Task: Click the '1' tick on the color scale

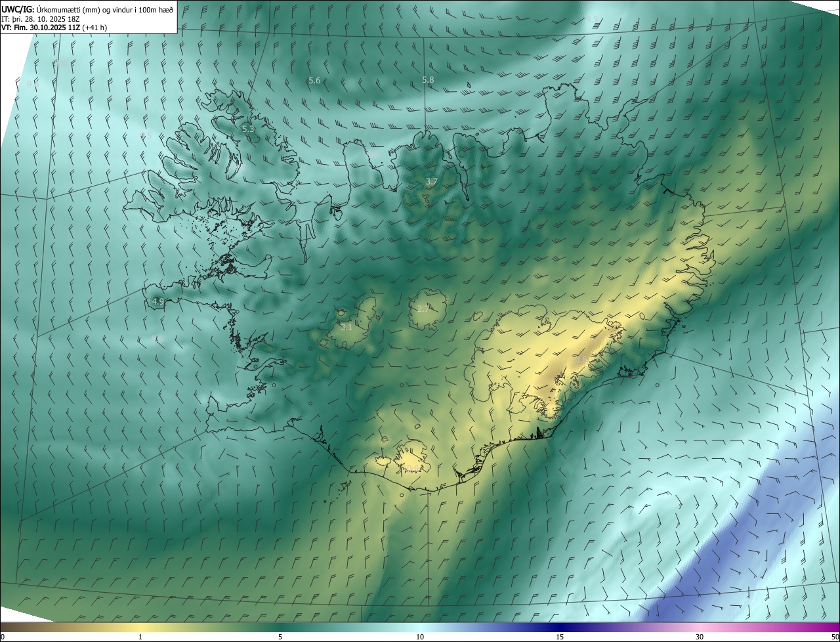Action: [140, 637]
